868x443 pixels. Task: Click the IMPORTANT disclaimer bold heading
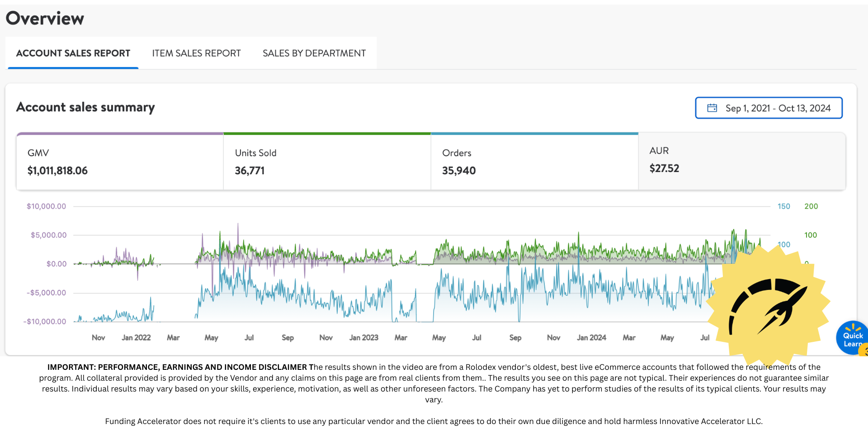tap(180, 367)
